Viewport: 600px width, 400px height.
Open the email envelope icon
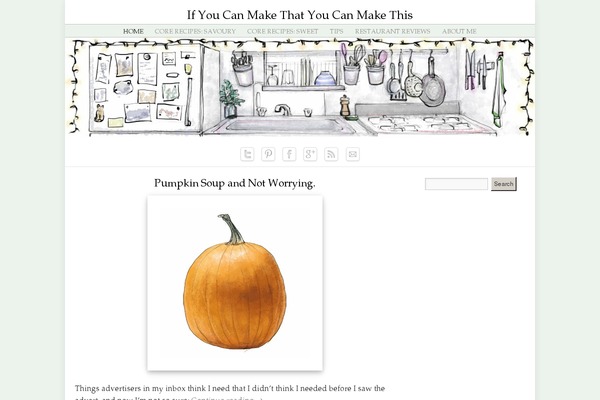point(352,154)
